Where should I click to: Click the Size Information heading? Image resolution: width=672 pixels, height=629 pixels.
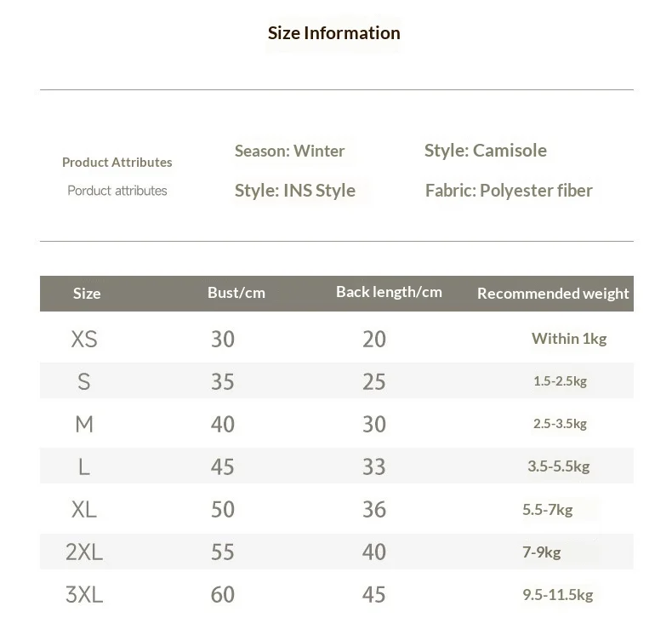tap(333, 33)
